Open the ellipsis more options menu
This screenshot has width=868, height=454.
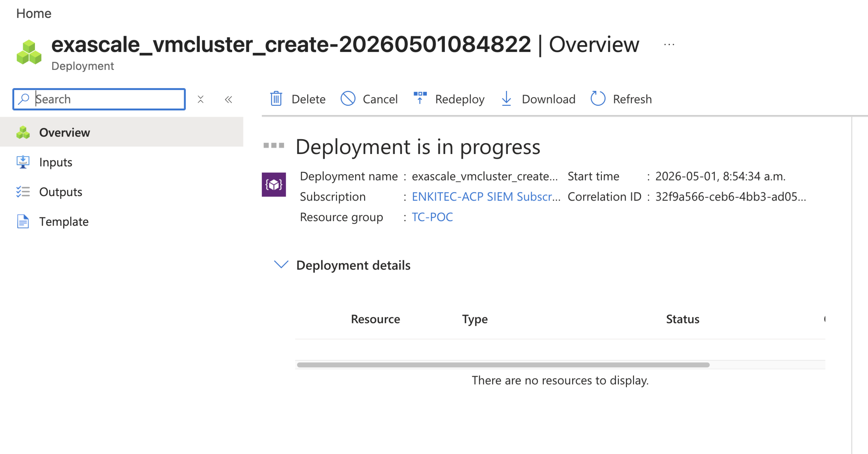coord(669,44)
